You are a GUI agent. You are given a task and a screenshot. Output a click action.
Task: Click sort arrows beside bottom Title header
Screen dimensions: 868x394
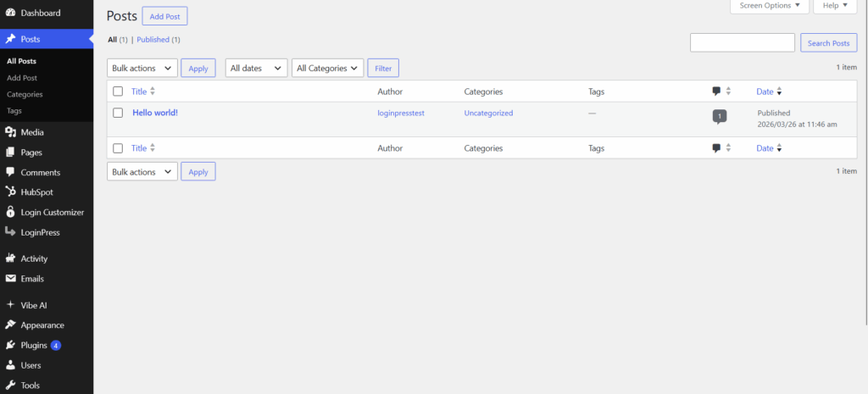[153, 147]
